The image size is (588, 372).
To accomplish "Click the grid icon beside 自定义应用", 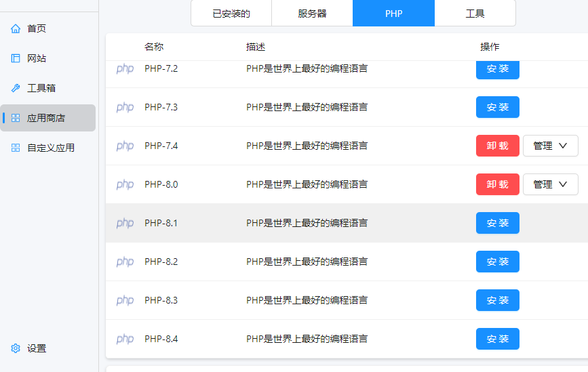I will coord(16,148).
